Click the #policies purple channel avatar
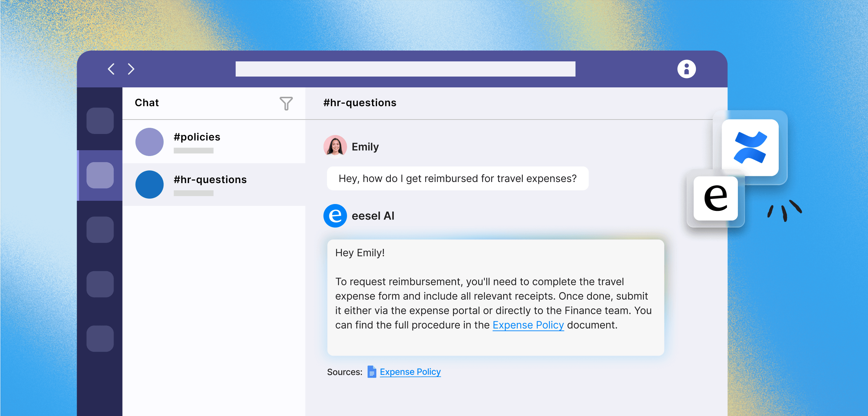 pyautogui.click(x=149, y=142)
